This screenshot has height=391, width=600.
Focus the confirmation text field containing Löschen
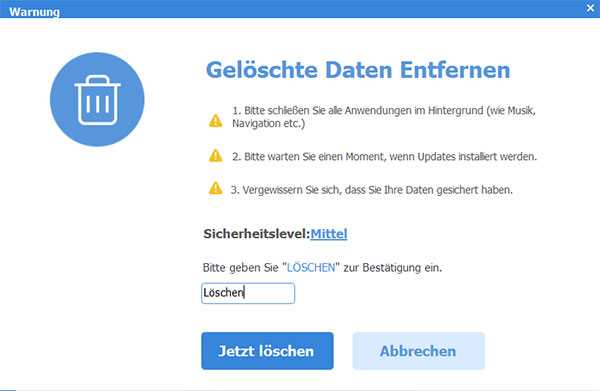pyautogui.click(x=248, y=293)
